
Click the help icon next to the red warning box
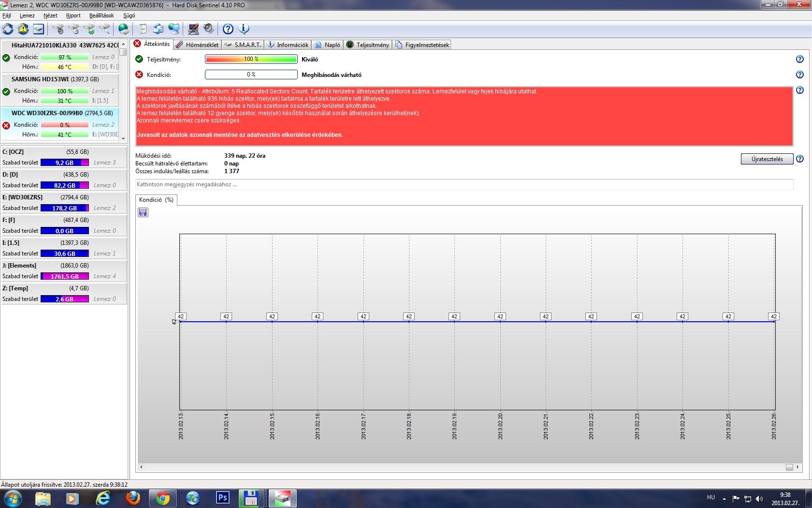800,90
